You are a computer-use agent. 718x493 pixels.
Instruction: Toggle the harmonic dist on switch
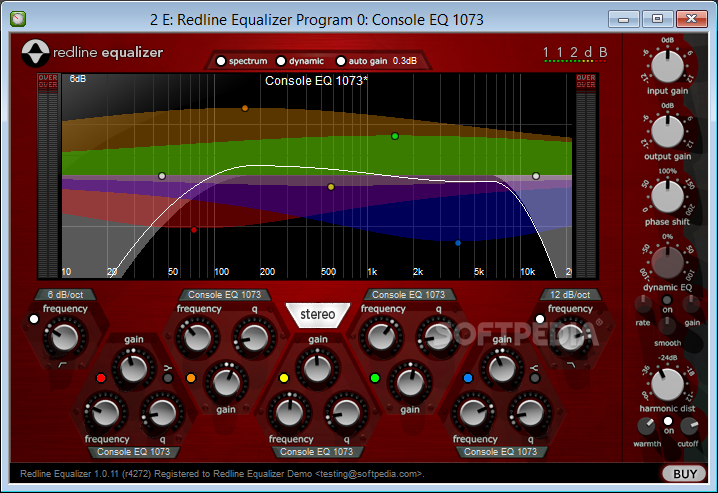click(668, 421)
